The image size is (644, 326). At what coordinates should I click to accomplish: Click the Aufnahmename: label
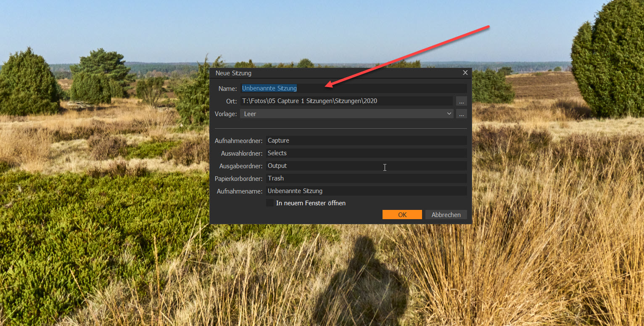pyautogui.click(x=240, y=191)
